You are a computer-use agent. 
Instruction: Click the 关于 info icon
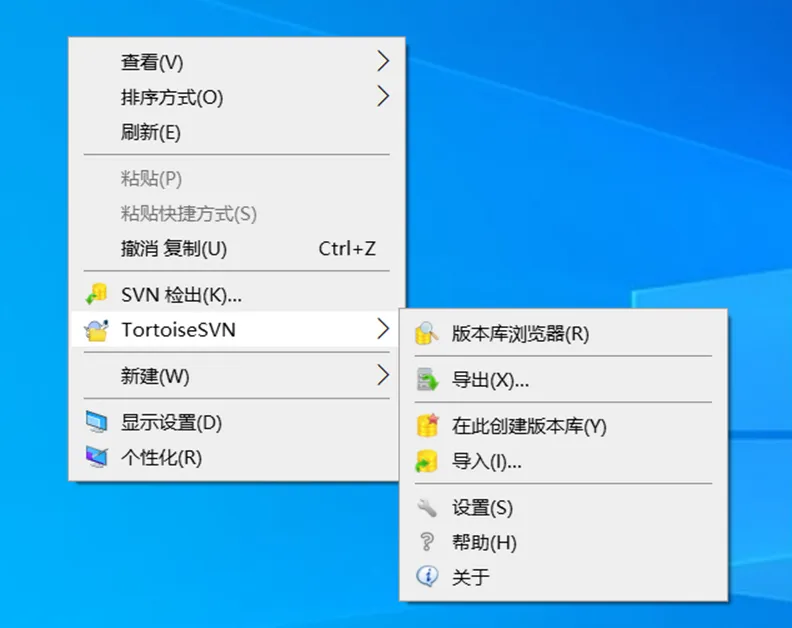point(427,576)
